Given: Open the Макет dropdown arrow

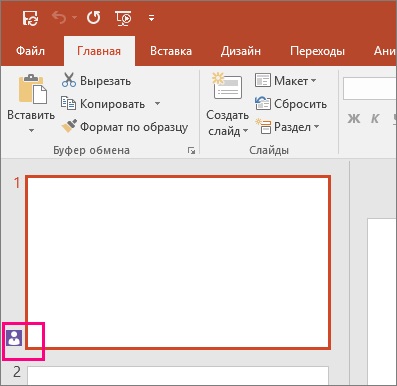Looking at the screenshot, I should [x=313, y=81].
